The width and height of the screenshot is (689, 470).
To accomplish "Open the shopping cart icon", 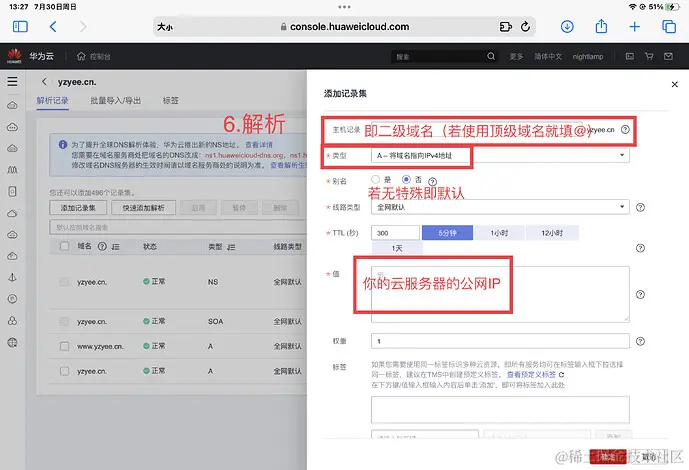I will tap(649, 56).
